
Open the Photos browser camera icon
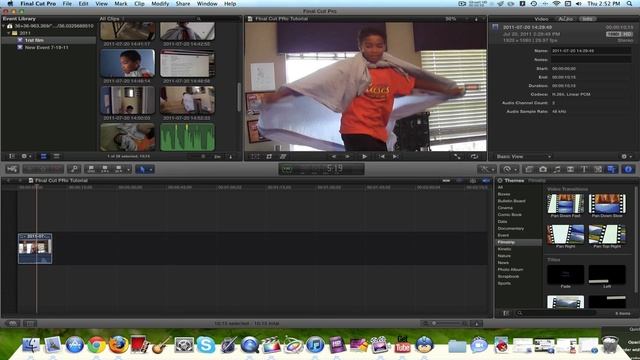pyautogui.click(x=543, y=169)
